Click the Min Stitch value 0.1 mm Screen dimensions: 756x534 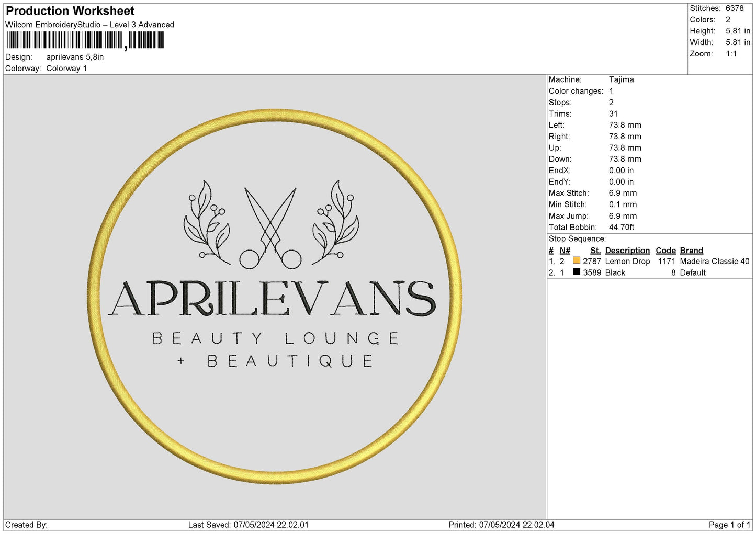[x=623, y=204]
